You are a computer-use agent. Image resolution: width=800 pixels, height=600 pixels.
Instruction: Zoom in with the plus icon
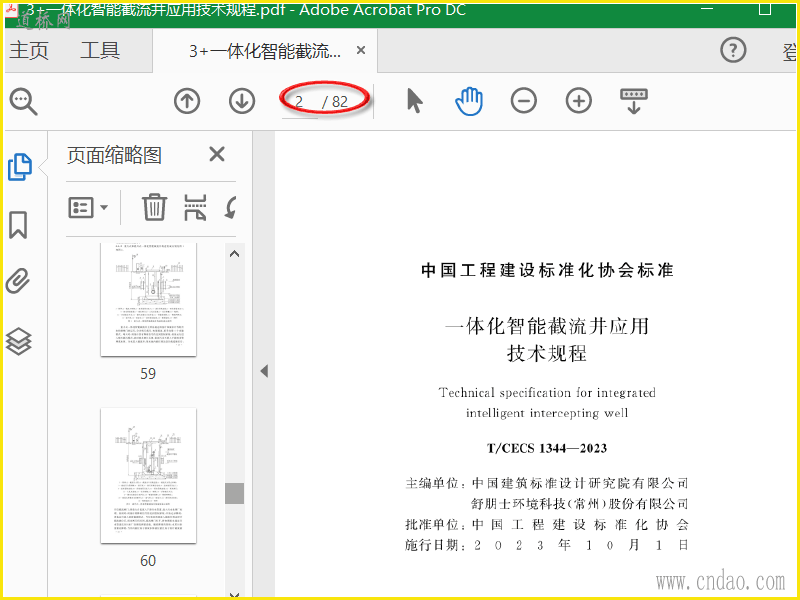tap(579, 101)
